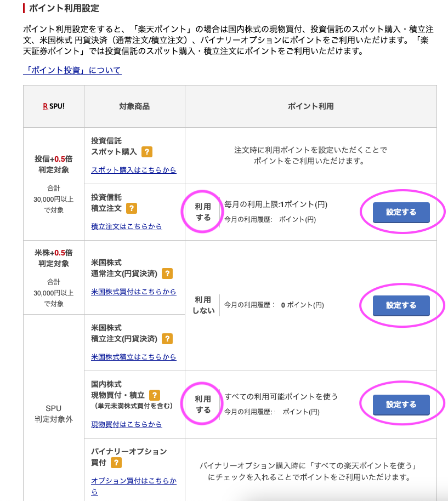
Task: Click すべての利用可能ポイントを使う text
Action: (281, 396)
